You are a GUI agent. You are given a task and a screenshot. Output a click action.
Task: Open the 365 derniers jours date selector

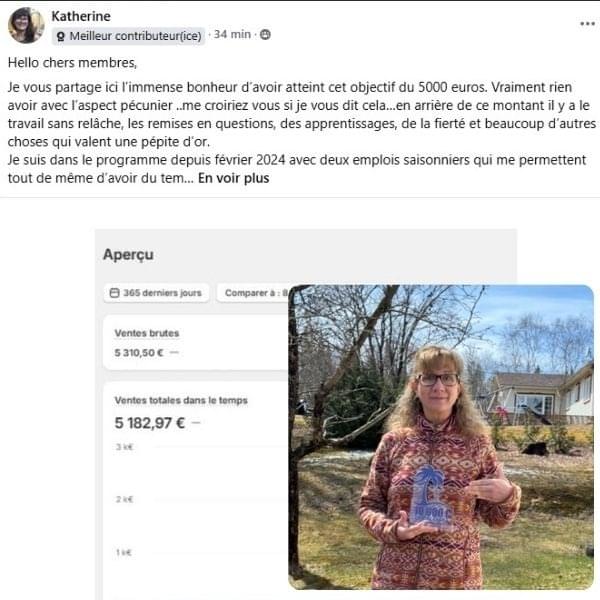[156, 293]
